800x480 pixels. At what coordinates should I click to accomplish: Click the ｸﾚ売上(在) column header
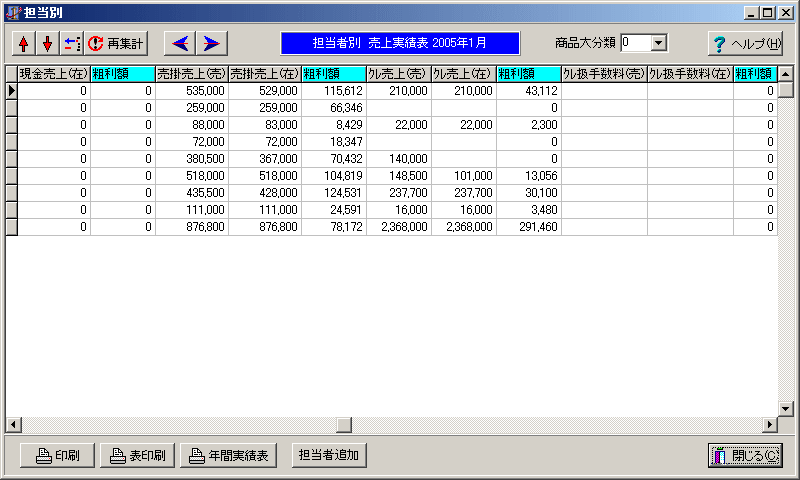pyautogui.click(x=464, y=74)
